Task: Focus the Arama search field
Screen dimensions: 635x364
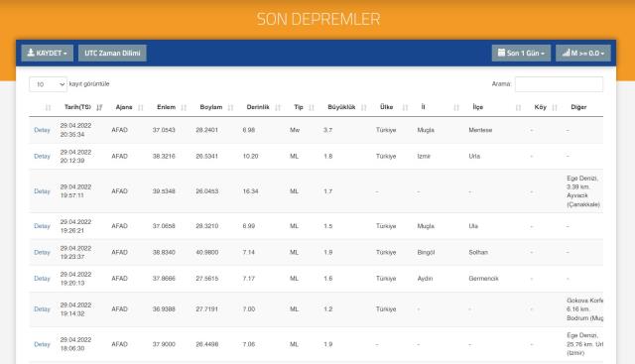Action: tap(559, 84)
